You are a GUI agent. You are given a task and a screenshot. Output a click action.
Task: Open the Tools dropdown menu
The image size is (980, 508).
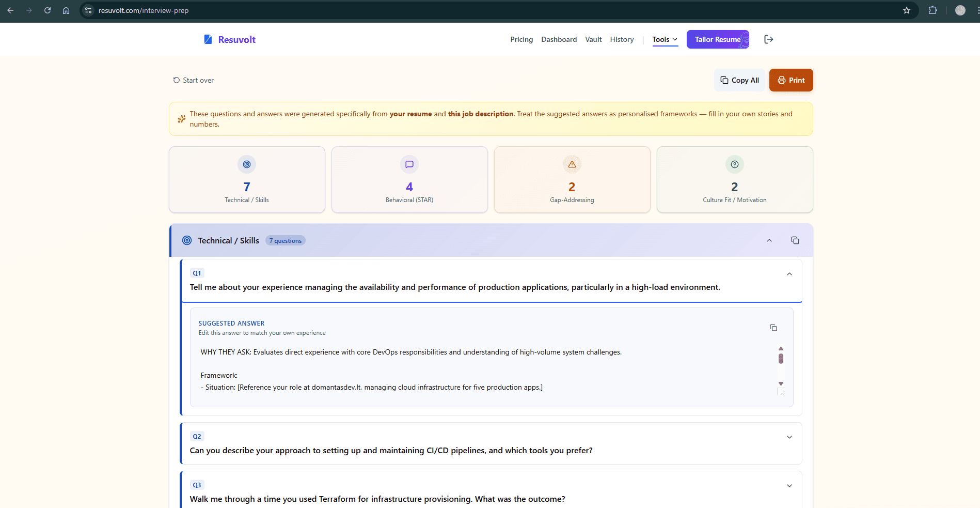click(x=665, y=39)
